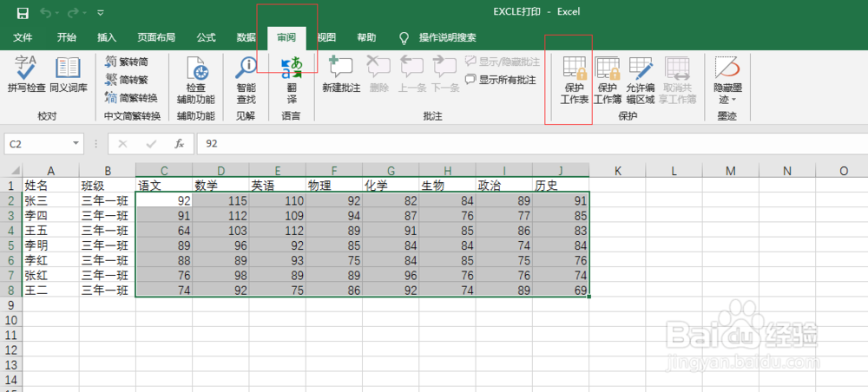Click header cell 数学
The image size is (868, 392).
[220, 186]
